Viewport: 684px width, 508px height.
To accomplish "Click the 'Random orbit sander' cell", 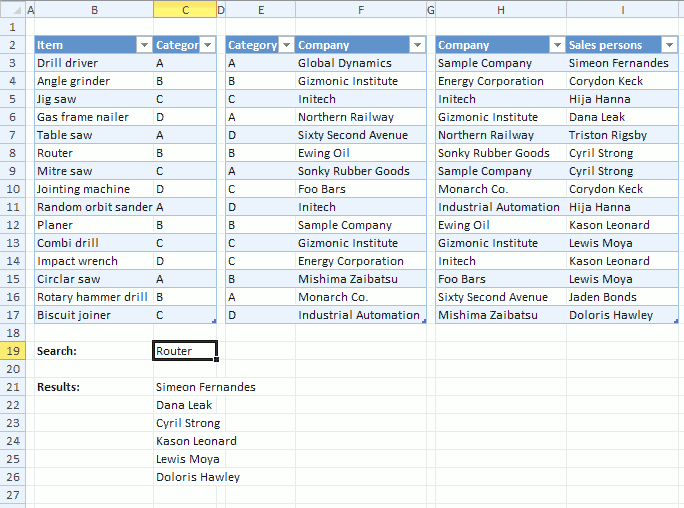I will 94,207.
